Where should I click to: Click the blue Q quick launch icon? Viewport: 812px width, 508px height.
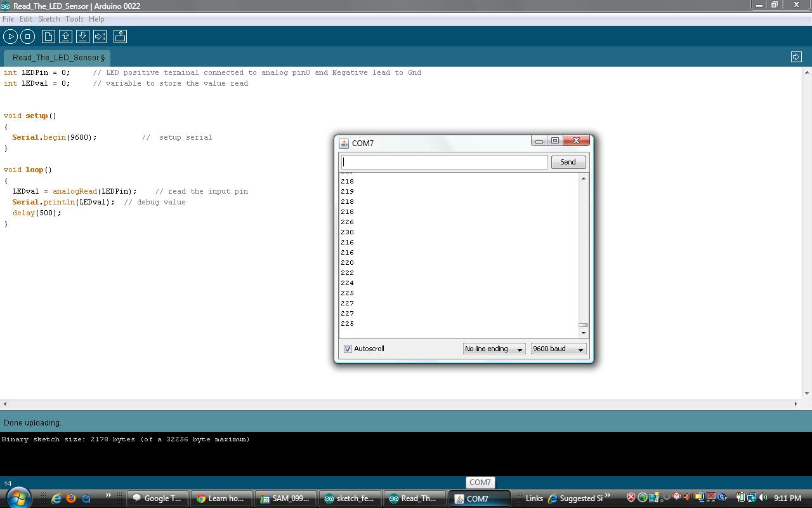click(x=86, y=498)
